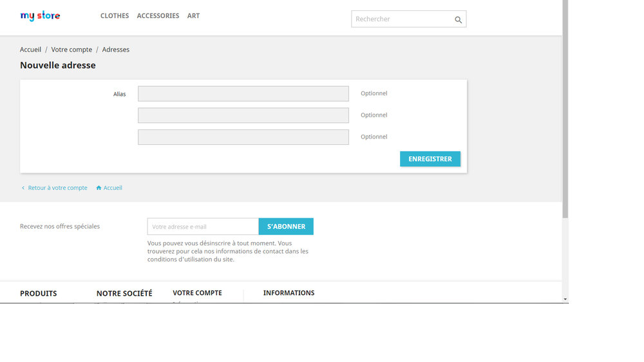Click the second unlabeled address field
644x362 pixels.
[x=243, y=115]
